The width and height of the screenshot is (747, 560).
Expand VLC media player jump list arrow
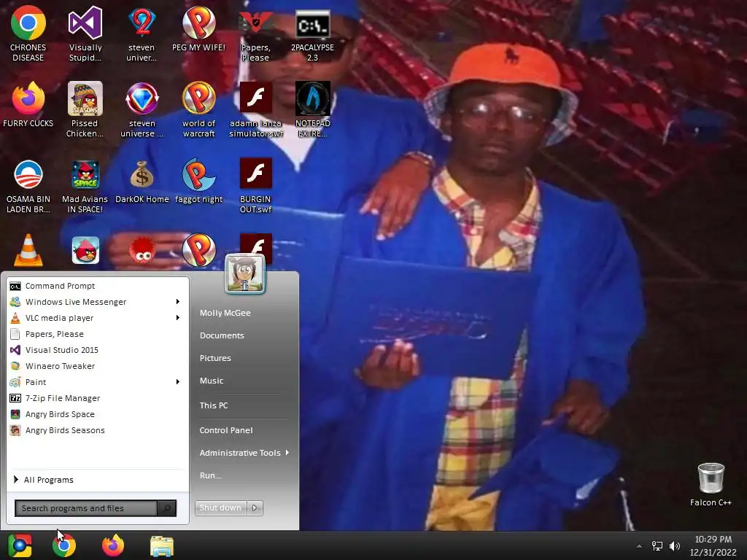tap(178, 318)
